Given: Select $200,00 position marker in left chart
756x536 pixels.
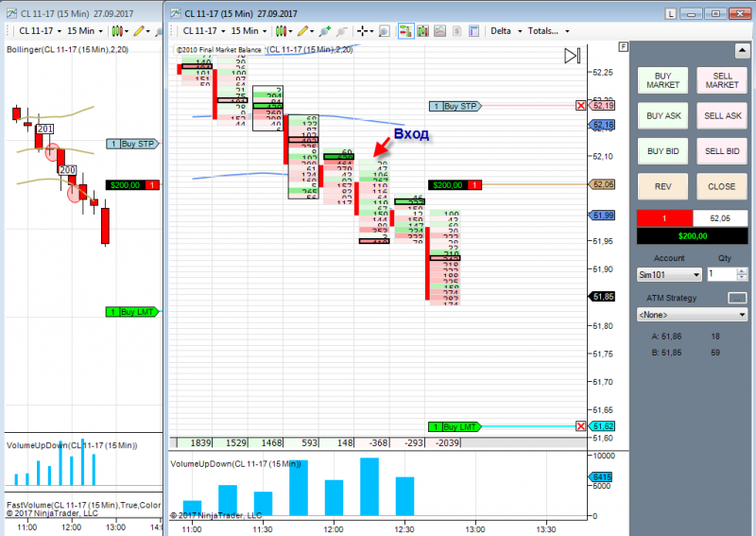Looking at the screenshot, I should 132,184.
